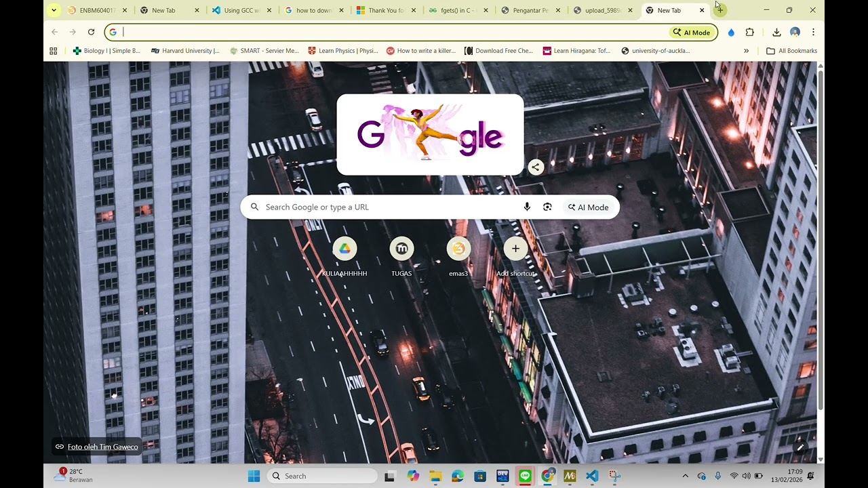The width and height of the screenshot is (868, 488).
Task: Open 'Download Free Che...' bookmark
Action: click(x=498, y=51)
